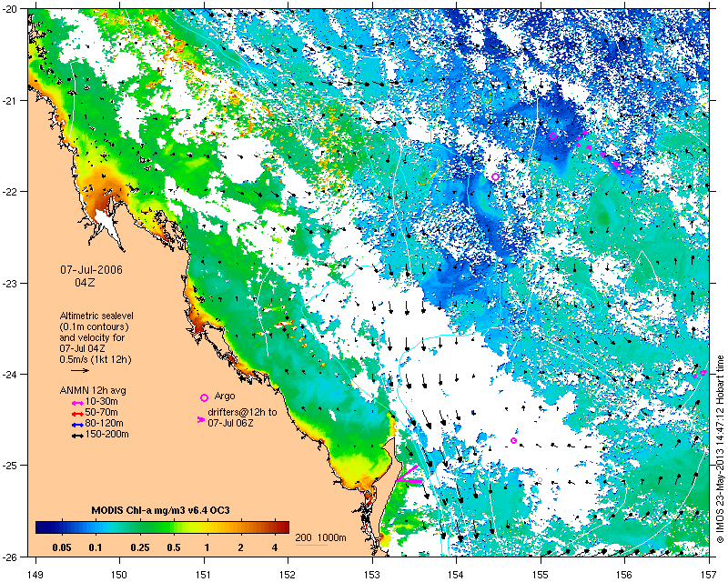Click the colorbar tick label 4
728x582 pixels.
coord(275,547)
